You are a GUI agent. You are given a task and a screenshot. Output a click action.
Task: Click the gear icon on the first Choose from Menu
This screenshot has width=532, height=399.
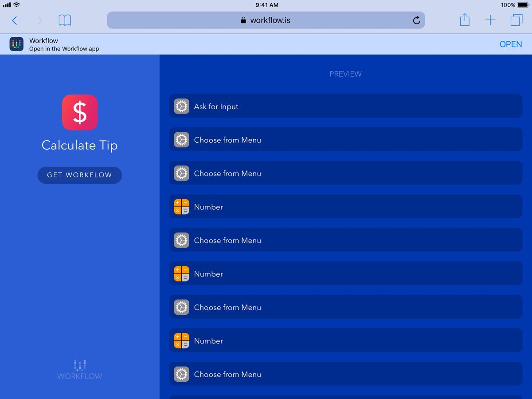181,140
